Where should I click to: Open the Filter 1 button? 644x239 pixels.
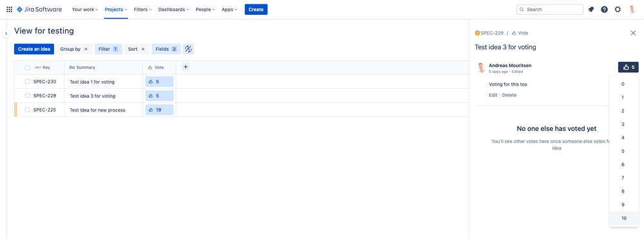click(x=108, y=49)
